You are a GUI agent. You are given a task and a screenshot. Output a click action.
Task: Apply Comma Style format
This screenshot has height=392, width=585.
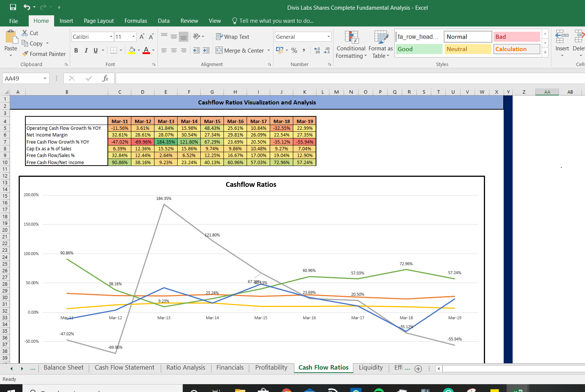tap(304, 50)
